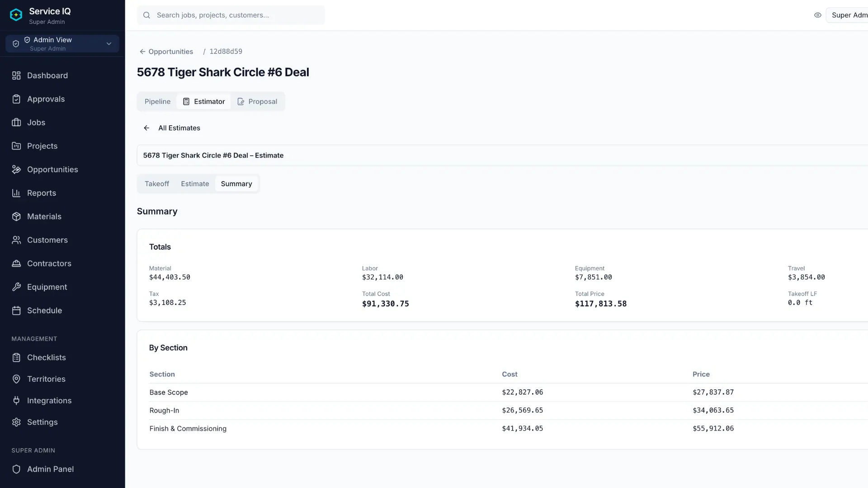Click the Materials box icon
This screenshot has height=488, width=868.
tap(16, 216)
